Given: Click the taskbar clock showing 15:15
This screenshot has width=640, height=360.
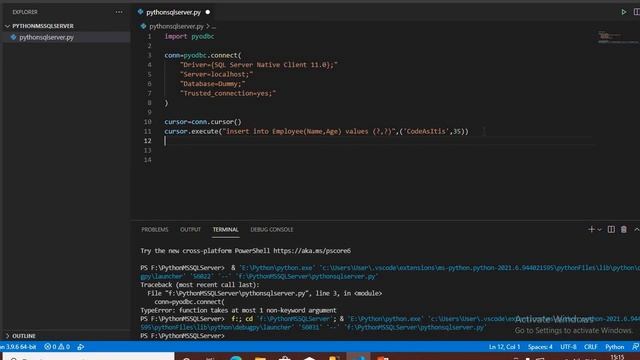Looking at the screenshot, I should (x=617, y=357).
